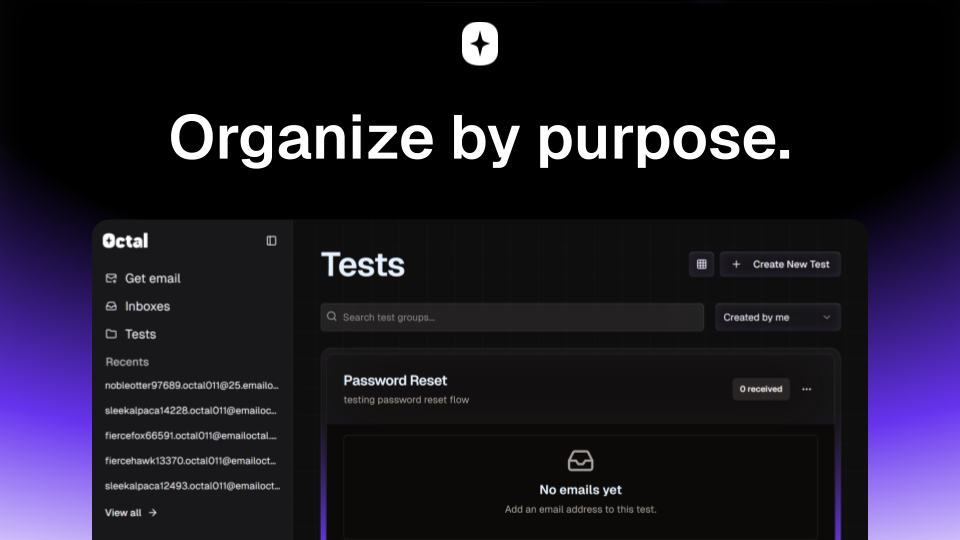Switch to grid view using the grid icon
The width and height of the screenshot is (960, 540).
702,264
